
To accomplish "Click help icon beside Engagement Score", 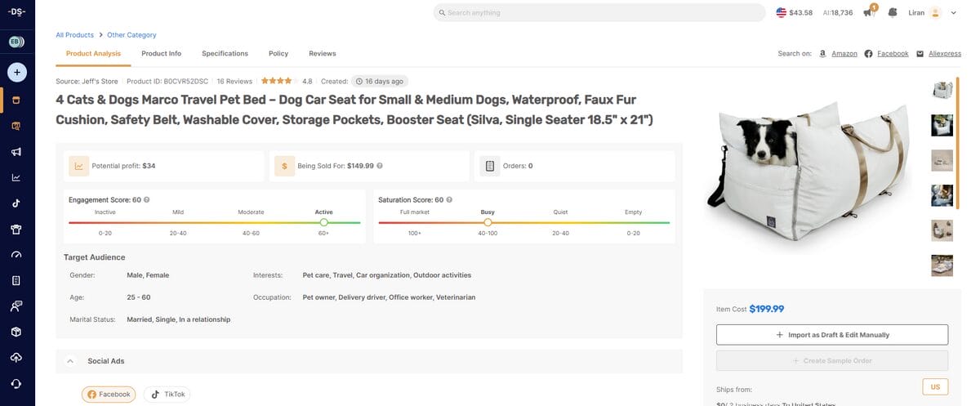I will (x=146, y=199).
